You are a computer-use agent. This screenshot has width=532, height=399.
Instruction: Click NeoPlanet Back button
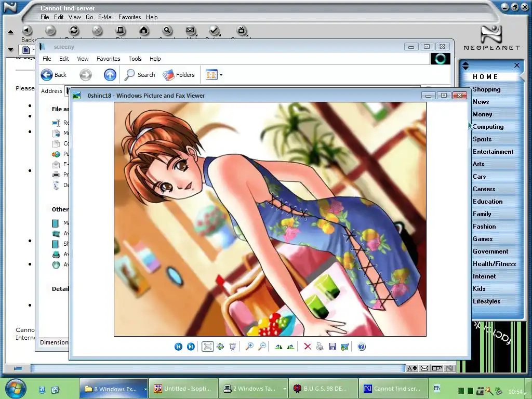pos(27,31)
